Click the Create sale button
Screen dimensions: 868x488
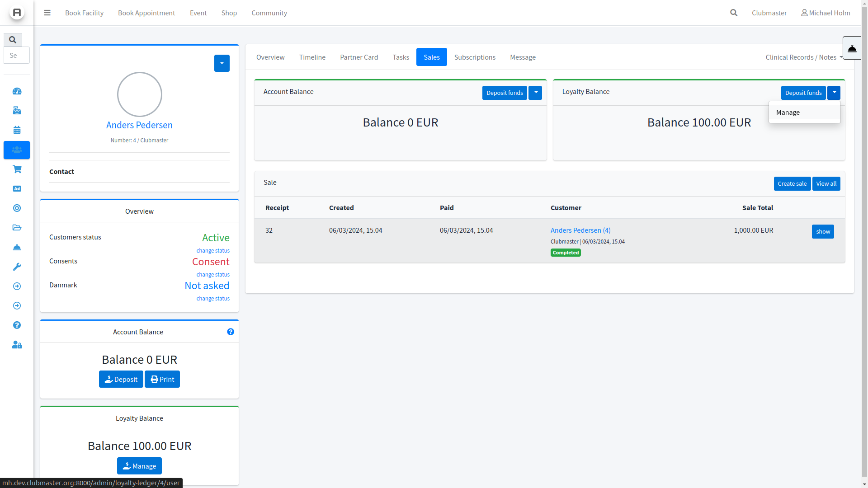pyautogui.click(x=792, y=184)
